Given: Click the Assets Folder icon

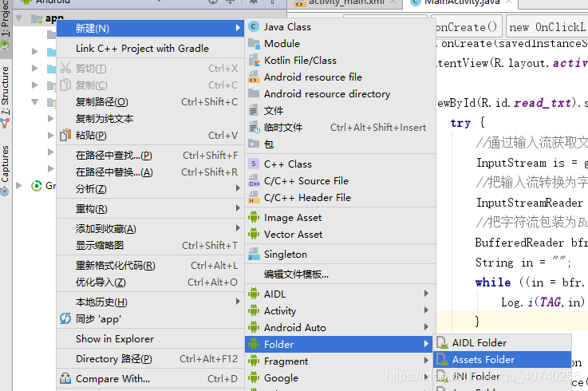Looking at the screenshot, I should pos(443,359).
